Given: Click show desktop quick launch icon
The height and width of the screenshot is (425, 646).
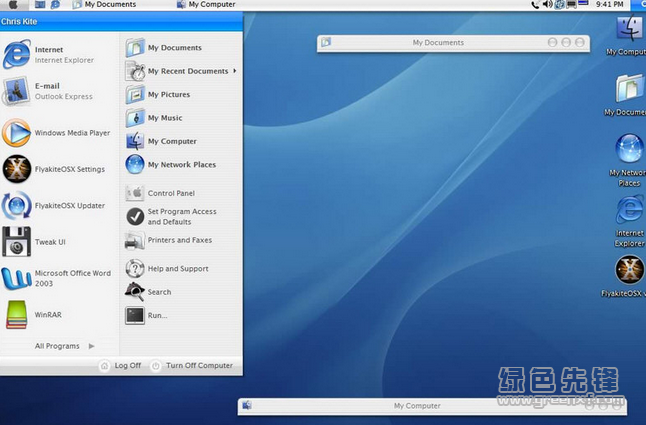Looking at the screenshot, I should point(40,5).
